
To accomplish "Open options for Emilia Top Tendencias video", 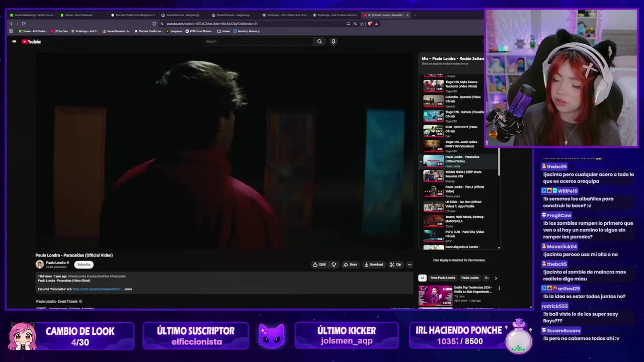I will click(499, 288).
